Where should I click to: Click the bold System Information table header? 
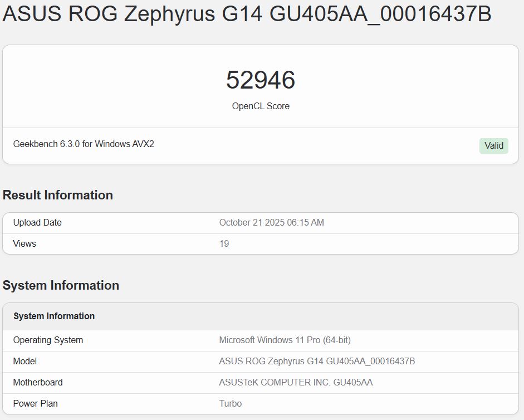tap(54, 316)
